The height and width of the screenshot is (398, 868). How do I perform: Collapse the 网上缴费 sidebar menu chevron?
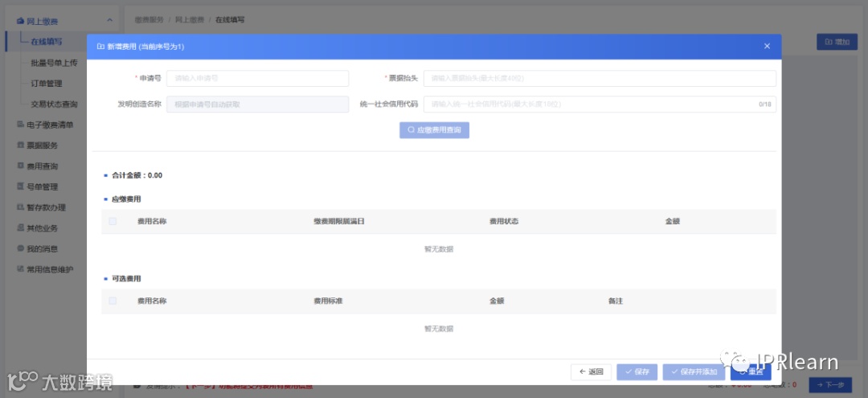[109, 21]
